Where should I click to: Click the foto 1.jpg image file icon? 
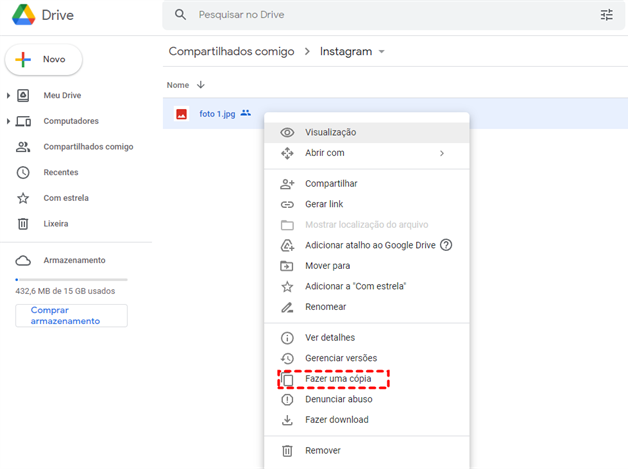181,114
